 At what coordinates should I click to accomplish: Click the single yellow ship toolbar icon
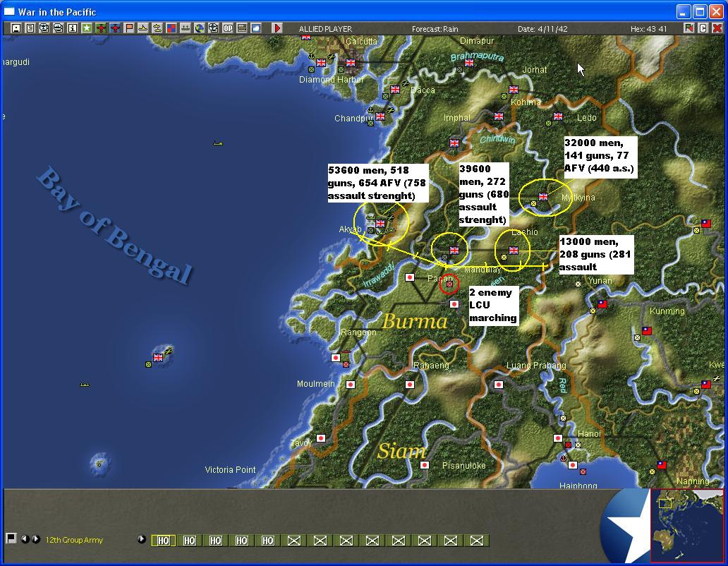pyautogui.click(x=143, y=28)
